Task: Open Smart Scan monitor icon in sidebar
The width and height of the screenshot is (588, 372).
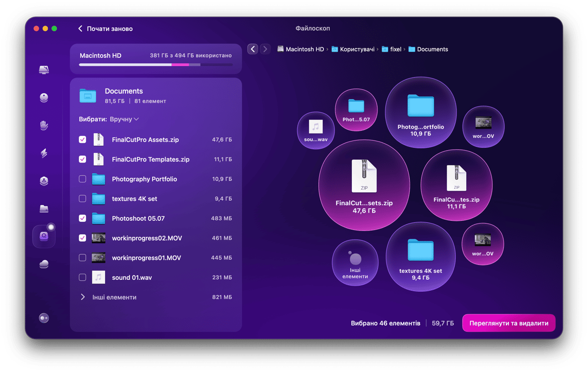Action: (44, 70)
